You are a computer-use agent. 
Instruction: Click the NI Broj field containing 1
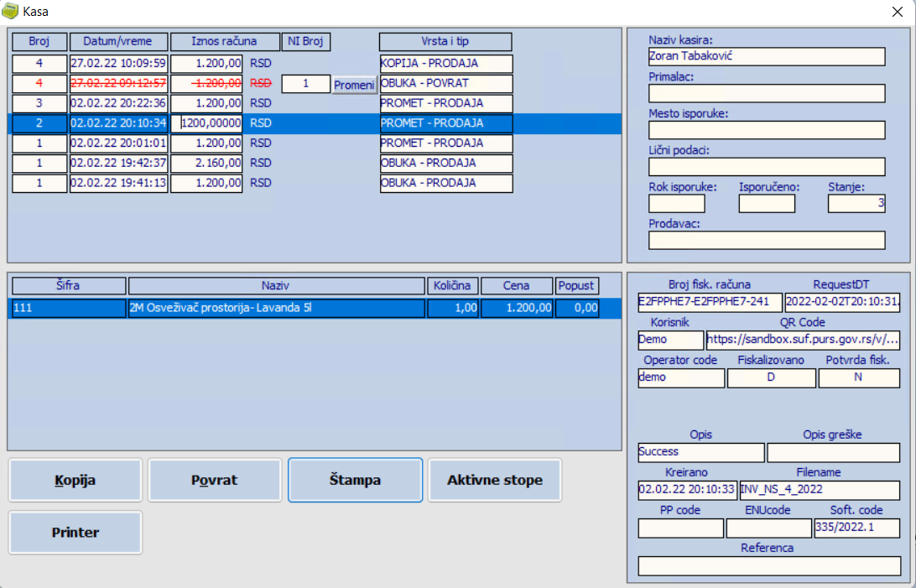click(x=305, y=84)
